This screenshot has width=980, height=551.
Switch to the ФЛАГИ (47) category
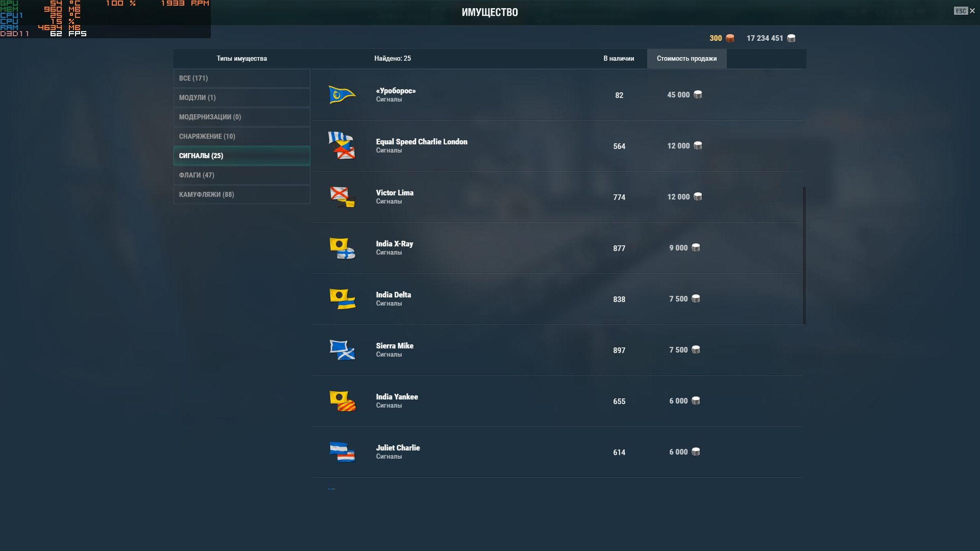click(x=242, y=175)
